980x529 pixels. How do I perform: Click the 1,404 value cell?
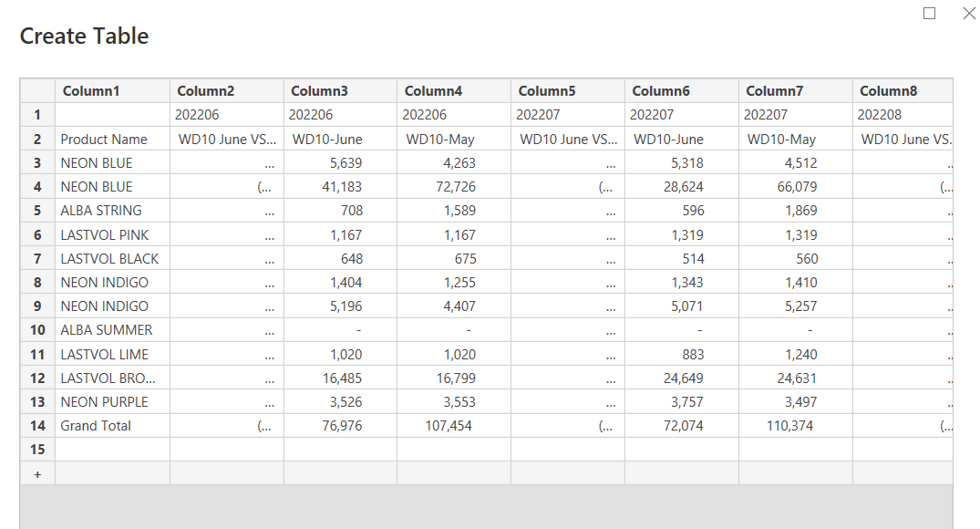(x=341, y=282)
